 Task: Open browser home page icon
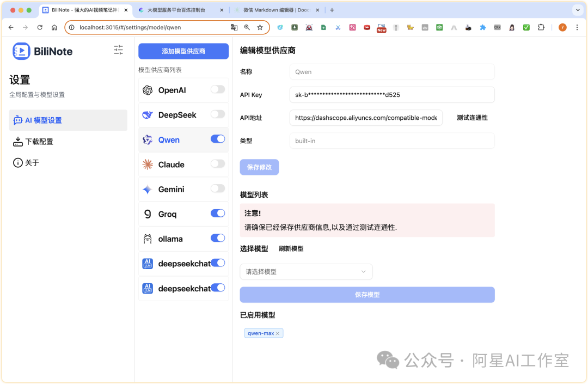[54, 27]
